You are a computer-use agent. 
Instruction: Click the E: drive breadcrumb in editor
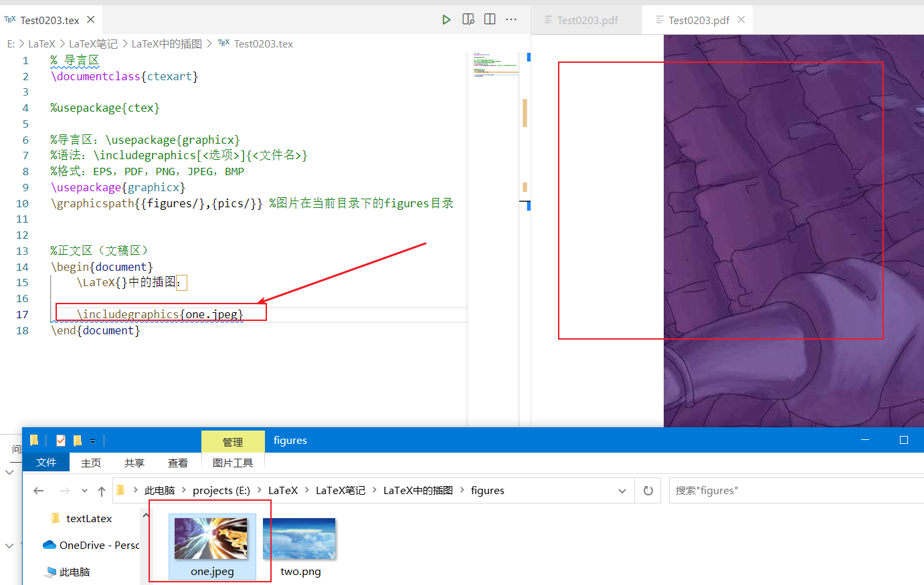[11, 43]
